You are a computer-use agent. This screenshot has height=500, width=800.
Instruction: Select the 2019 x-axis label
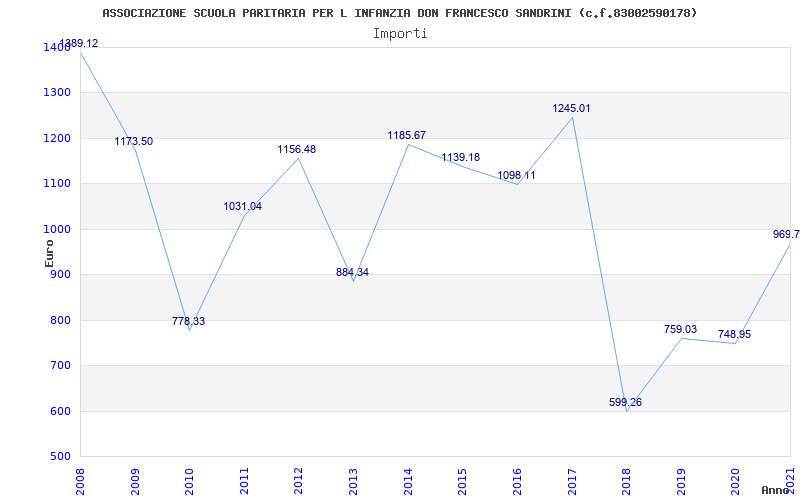pos(681,482)
